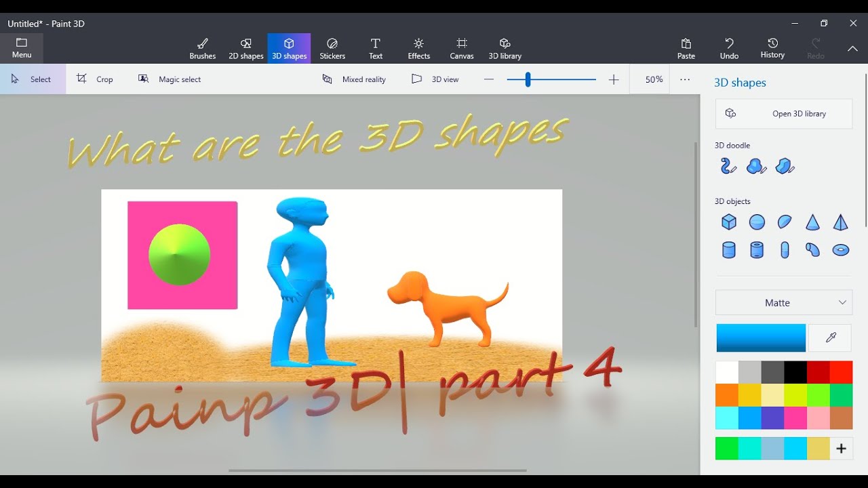Toggle 3D view
The width and height of the screenshot is (868, 488).
pyautogui.click(x=435, y=79)
